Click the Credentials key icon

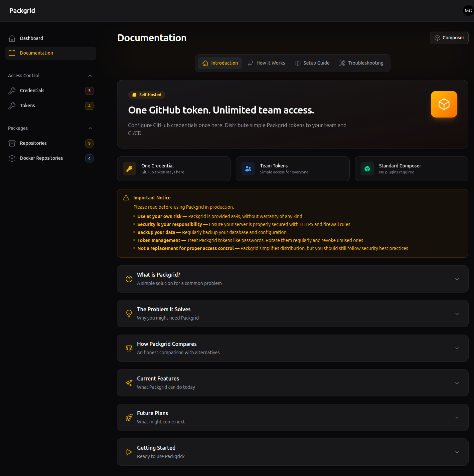point(12,91)
